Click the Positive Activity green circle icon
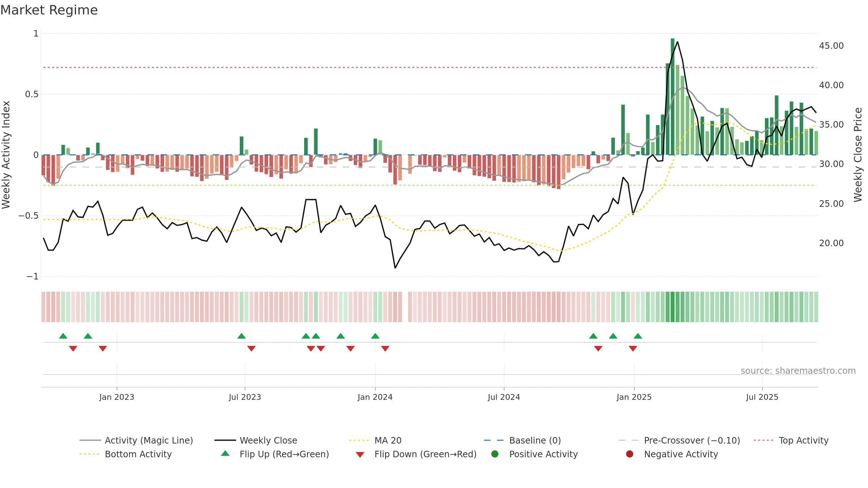 pos(495,454)
